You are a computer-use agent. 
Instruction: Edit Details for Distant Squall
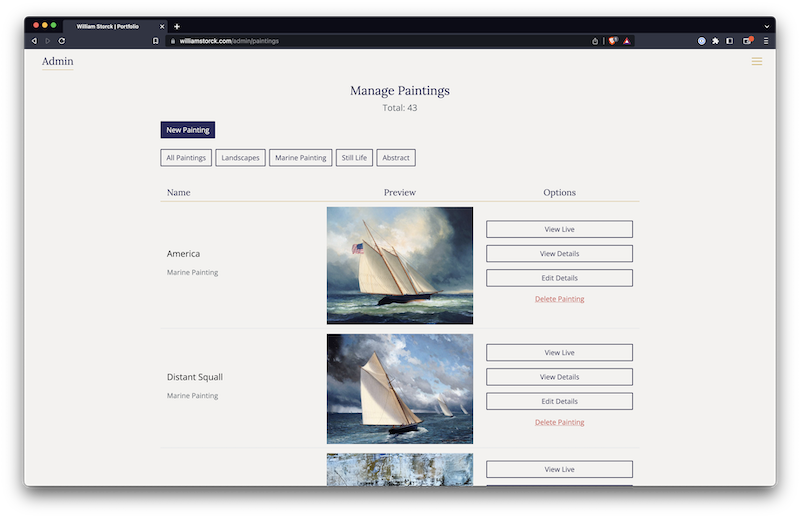pos(559,402)
